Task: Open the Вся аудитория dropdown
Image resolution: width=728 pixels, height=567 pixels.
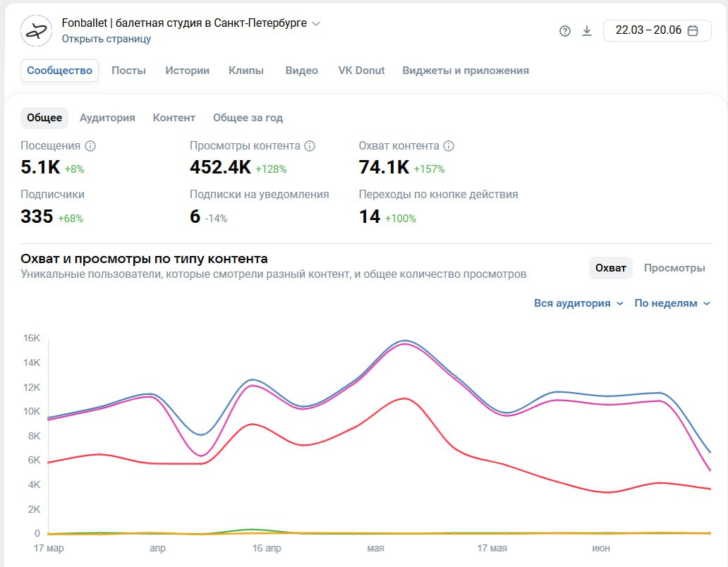Action: (x=578, y=303)
